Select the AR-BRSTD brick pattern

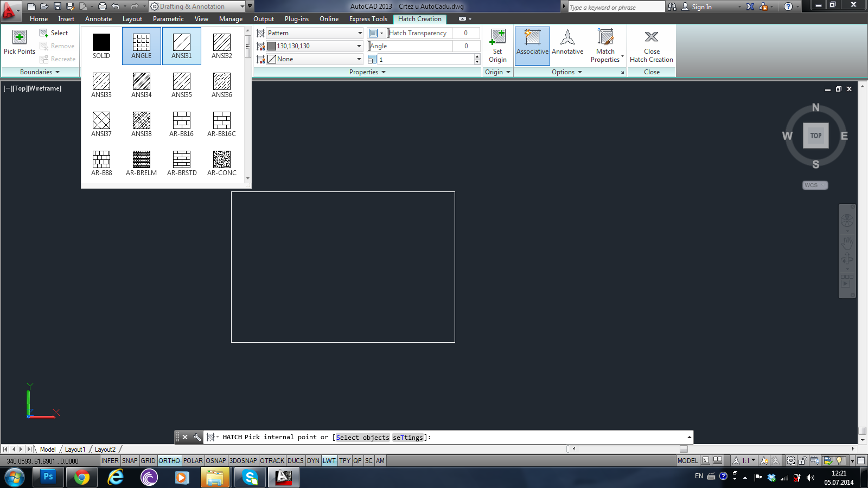click(x=182, y=159)
